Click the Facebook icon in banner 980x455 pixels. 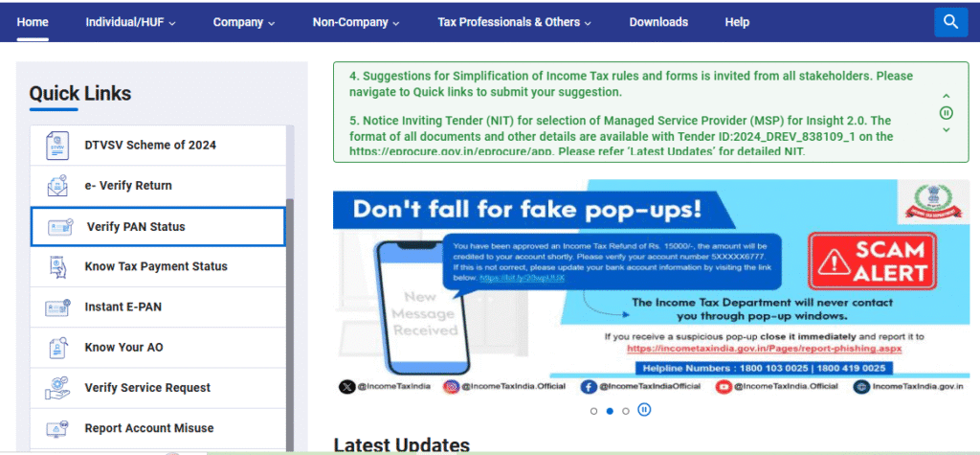[589, 387]
